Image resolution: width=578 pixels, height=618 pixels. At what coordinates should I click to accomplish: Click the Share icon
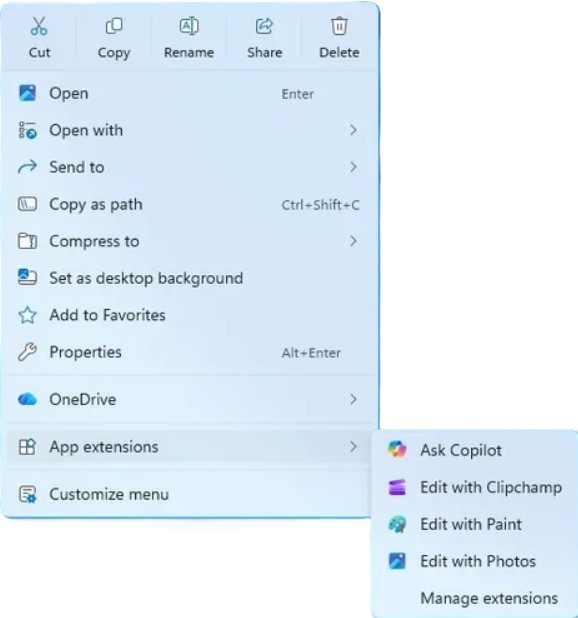(x=264, y=26)
